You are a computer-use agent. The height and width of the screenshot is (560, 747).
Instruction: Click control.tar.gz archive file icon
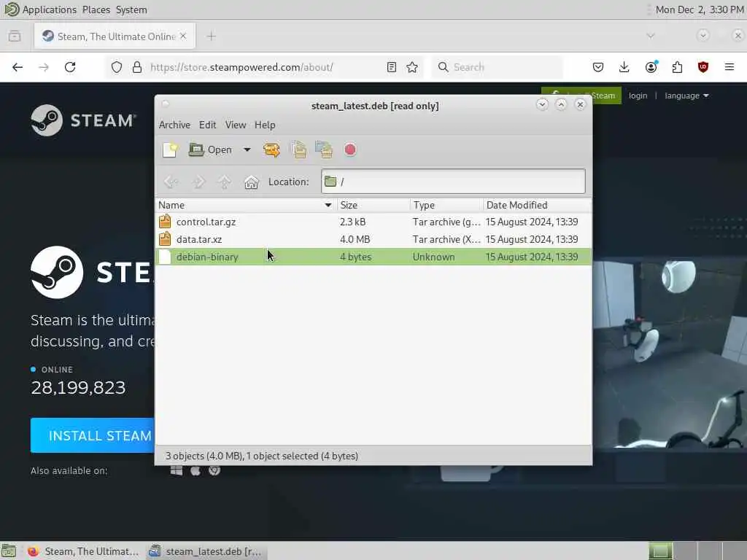pos(165,222)
